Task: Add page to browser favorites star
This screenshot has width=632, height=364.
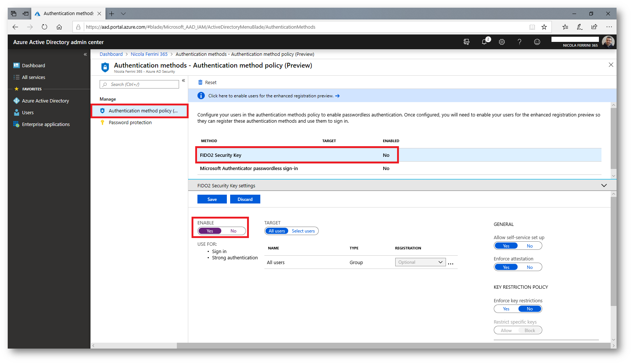Action: pos(544,27)
